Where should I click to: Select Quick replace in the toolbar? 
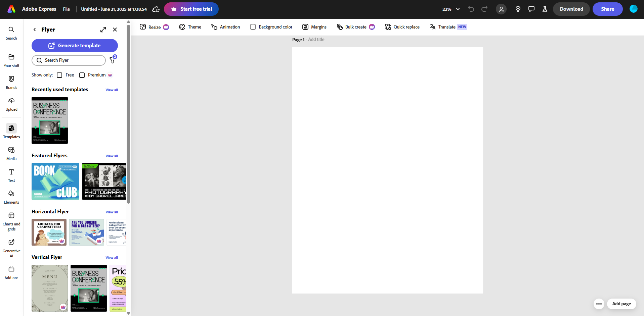coord(402,27)
